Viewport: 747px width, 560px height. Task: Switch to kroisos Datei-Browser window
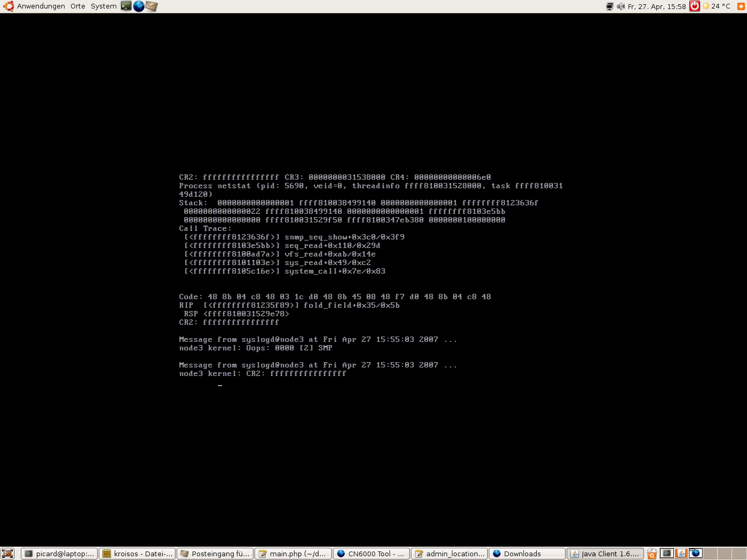click(x=138, y=554)
